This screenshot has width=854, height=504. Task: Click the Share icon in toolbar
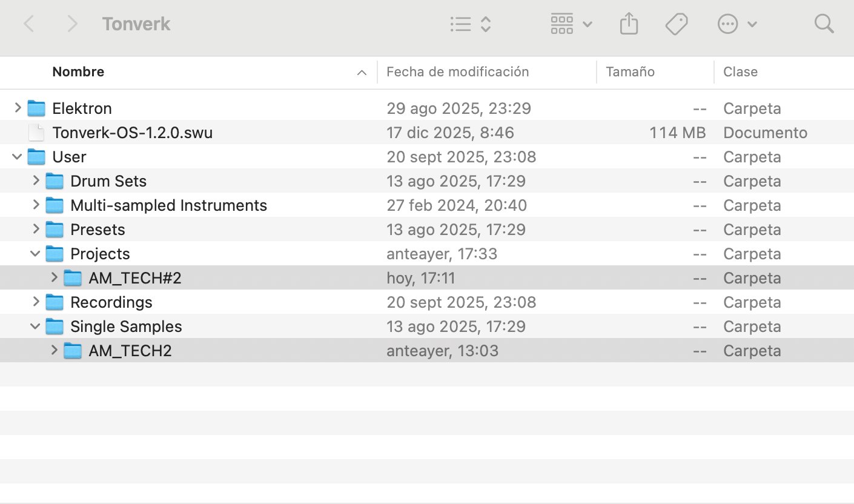click(x=629, y=24)
